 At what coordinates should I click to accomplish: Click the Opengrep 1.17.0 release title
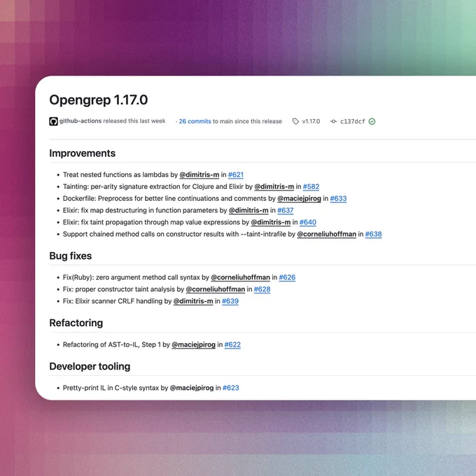click(x=99, y=100)
